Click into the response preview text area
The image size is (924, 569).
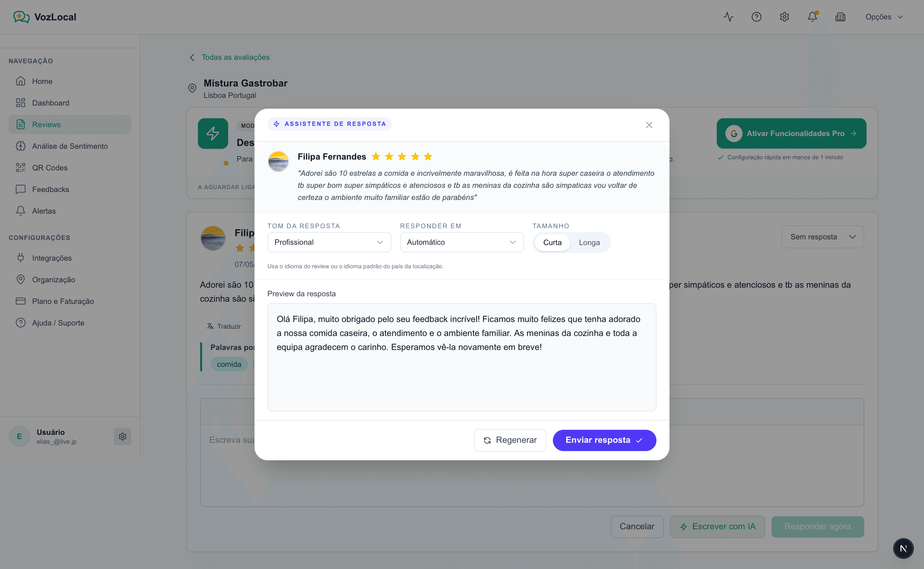click(461, 357)
